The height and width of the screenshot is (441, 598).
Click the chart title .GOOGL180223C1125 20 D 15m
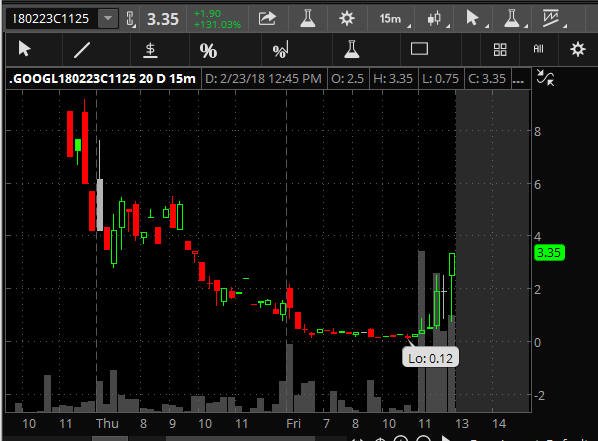click(x=102, y=79)
